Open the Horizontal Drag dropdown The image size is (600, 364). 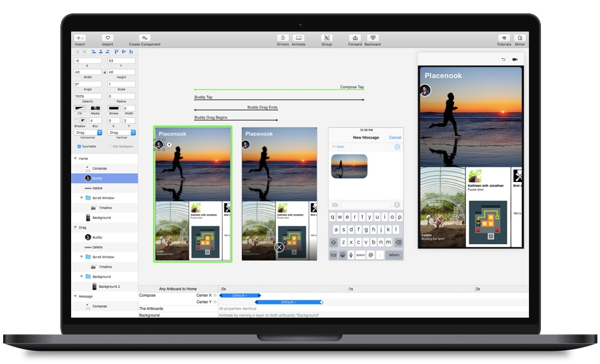tap(88, 133)
